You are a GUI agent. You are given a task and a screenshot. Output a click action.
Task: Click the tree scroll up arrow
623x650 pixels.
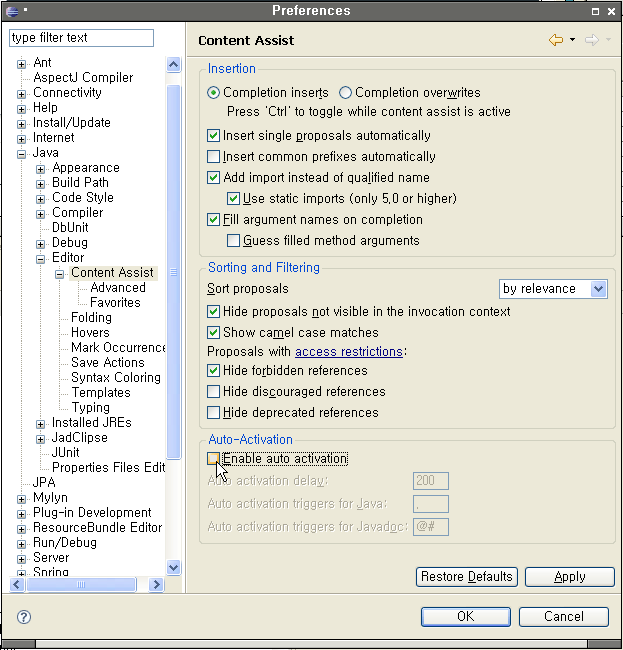click(x=173, y=64)
